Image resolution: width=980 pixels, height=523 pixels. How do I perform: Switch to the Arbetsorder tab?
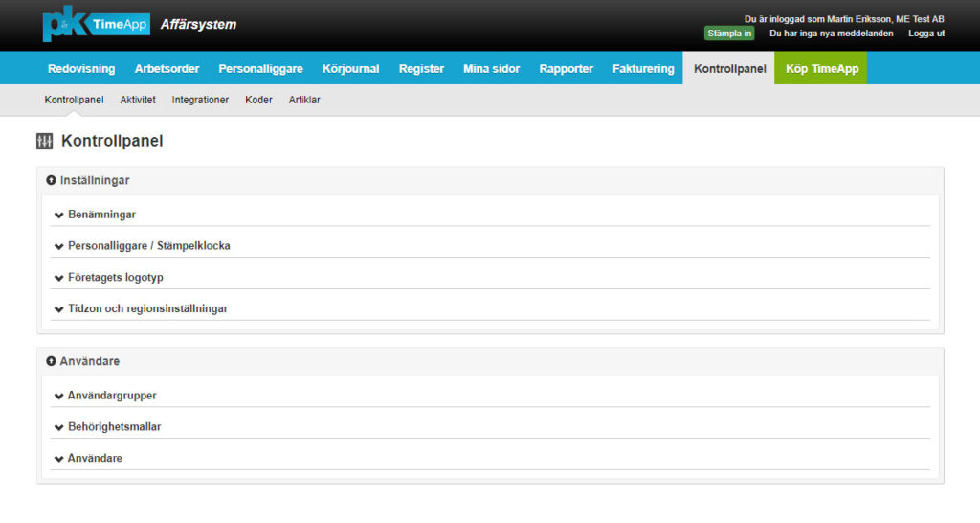pos(167,69)
